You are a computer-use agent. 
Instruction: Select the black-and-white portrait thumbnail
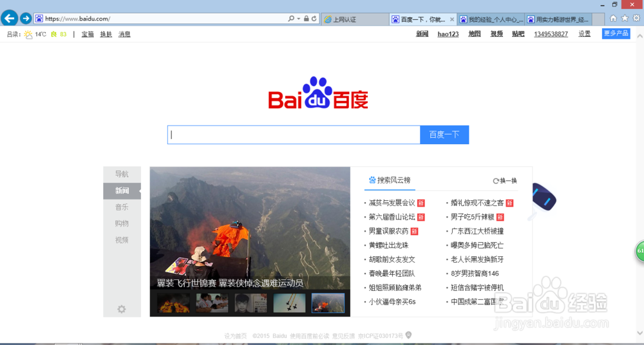click(x=251, y=303)
